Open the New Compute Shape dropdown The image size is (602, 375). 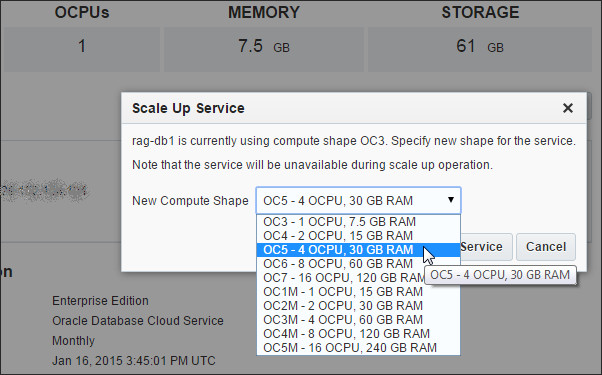[x=358, y=200]
